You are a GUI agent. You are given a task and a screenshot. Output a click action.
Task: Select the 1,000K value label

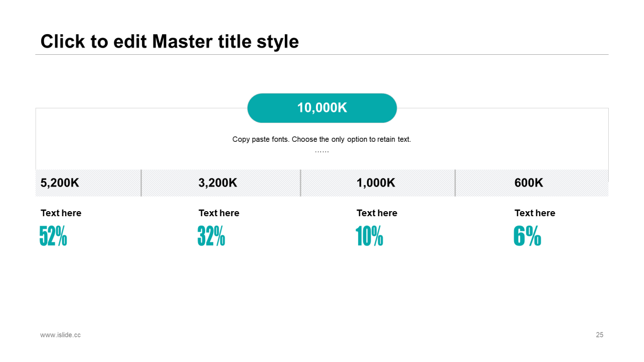[x=376, y=183]
